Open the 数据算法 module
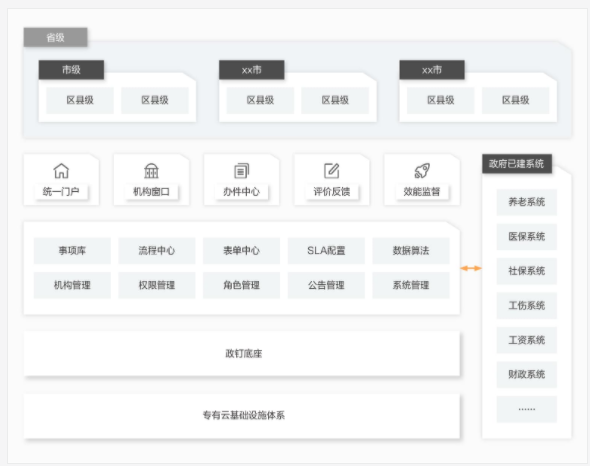Image resolution: width=590 pixels, height=466 pixels. pyautogui.click(x=411, y=250)
